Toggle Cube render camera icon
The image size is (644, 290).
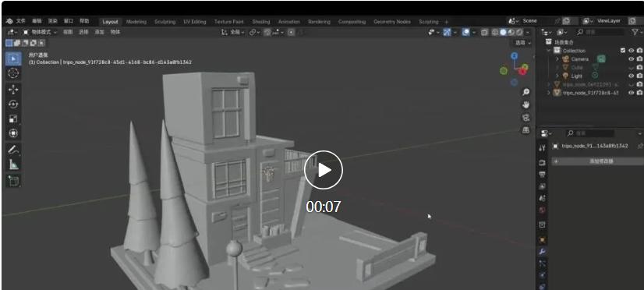[x=639, y=67]
